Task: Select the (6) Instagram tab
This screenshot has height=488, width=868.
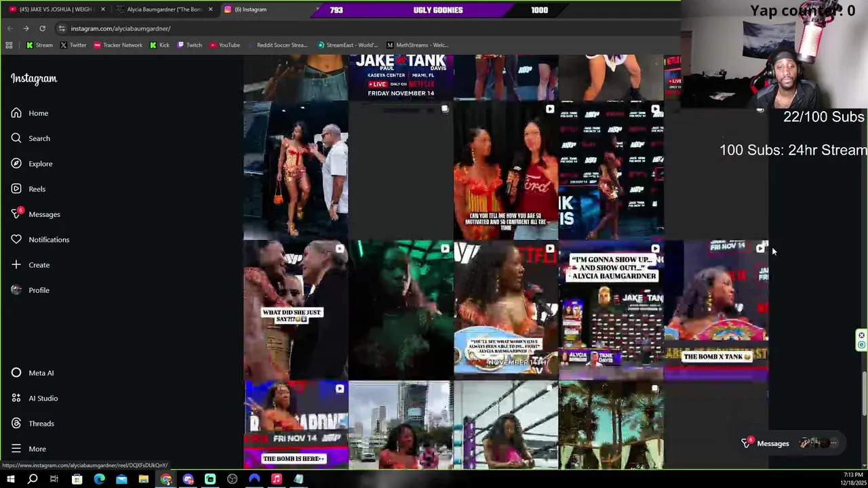Action: click(264, 9)
